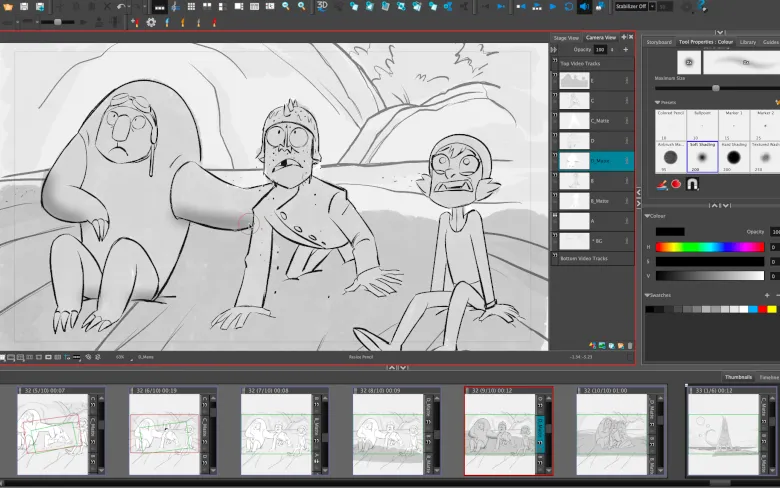Click the 3x3 grid workspace icon
780x488 pixels.
pyautogui.click(x=191, y=6)
